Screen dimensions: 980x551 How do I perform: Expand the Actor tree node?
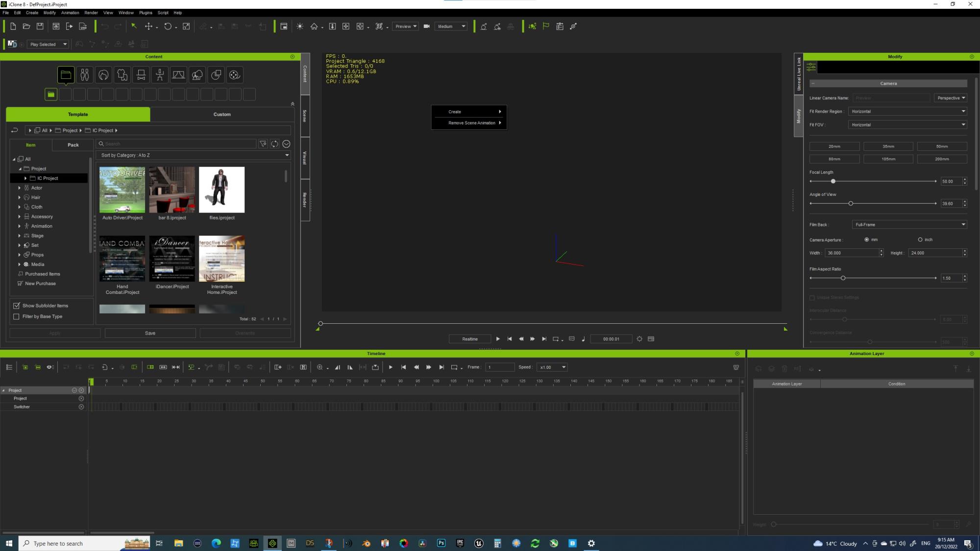[x=20, y=188]
